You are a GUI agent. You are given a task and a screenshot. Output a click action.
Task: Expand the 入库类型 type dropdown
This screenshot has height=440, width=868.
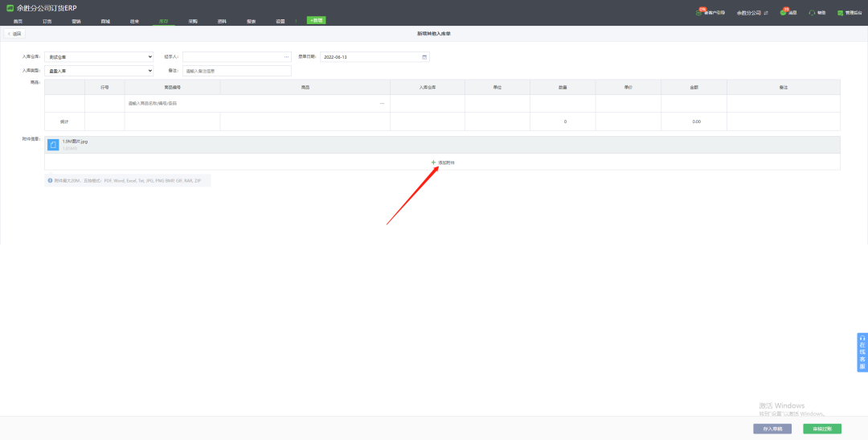[98, 71]
